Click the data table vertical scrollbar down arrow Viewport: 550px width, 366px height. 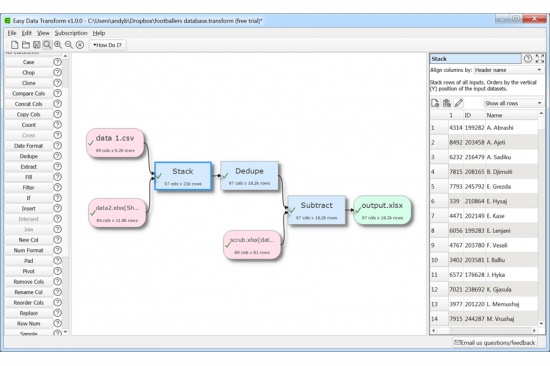coord(541,323)
